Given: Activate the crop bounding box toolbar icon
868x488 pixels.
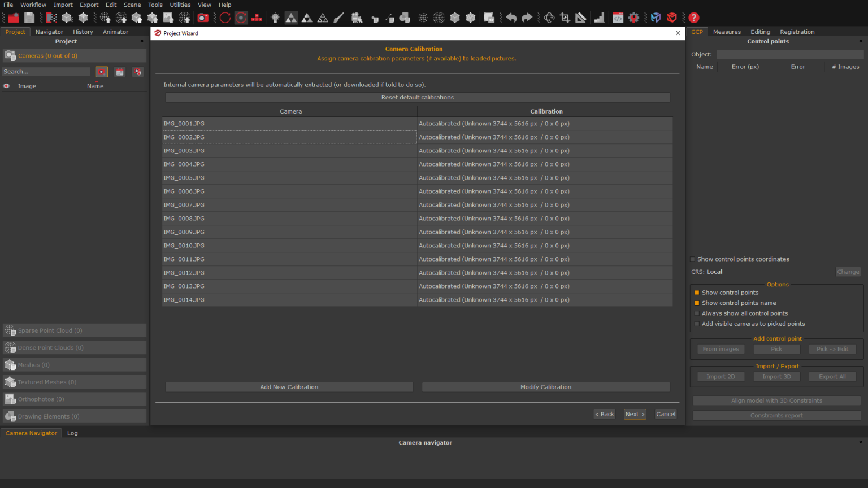Looking at the screenshot, I should pyautogui.click(x=565, y=18).
